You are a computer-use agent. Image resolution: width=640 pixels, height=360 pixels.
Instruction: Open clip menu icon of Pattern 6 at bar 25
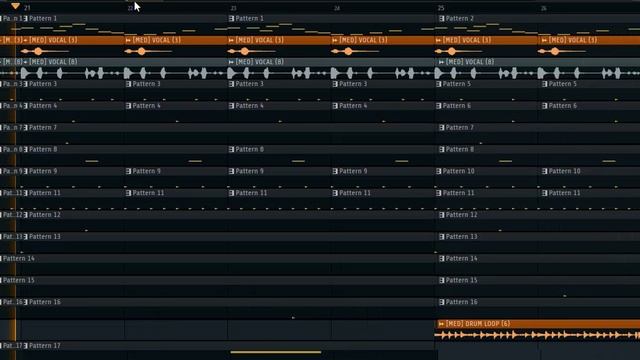[x=439, y=106]
